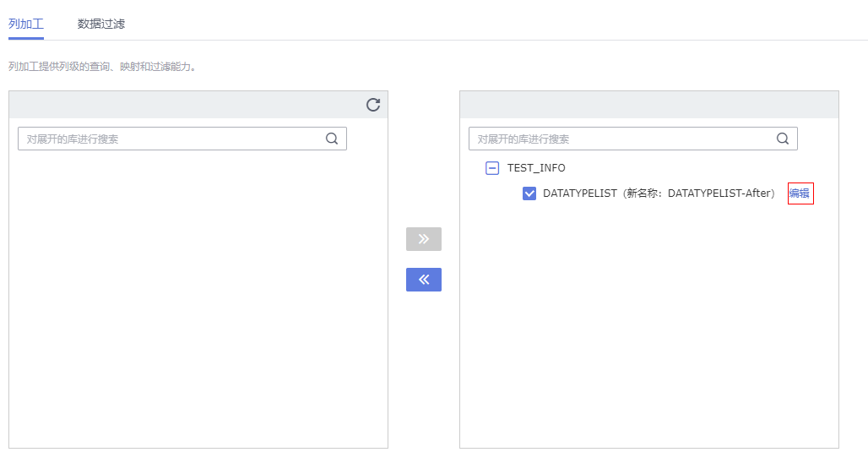Image resolution: width=868 pixels, height=474 pixels.
Task: Select the TEST_INFO table name
Action: (536, 168)
